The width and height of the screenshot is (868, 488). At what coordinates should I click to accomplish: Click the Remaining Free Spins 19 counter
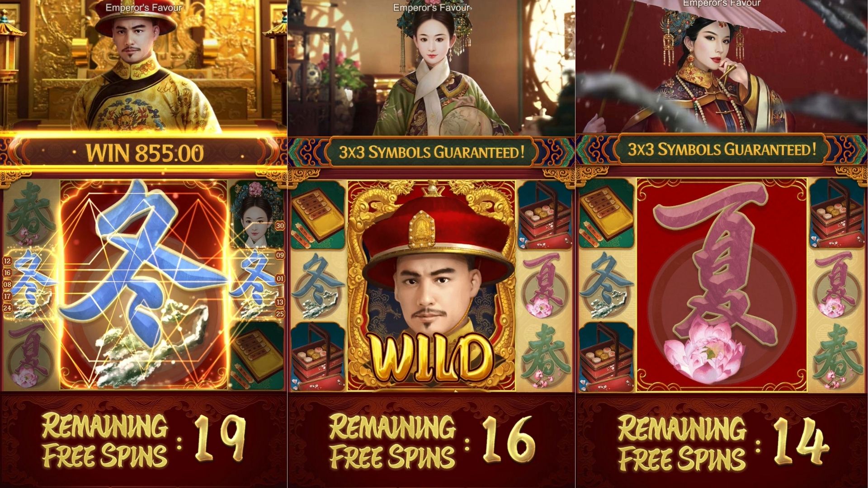coord(144,441)
